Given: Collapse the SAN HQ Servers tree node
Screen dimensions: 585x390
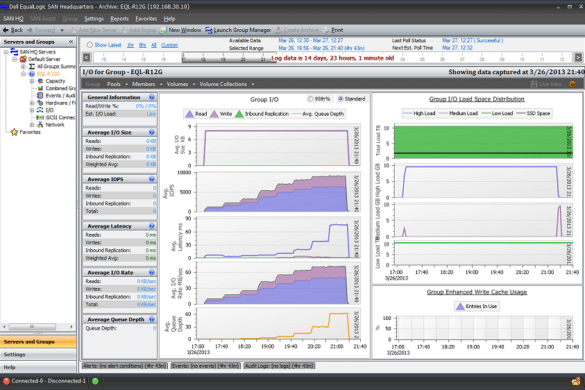Looking at the screenshot, I should tap(6, 52).
